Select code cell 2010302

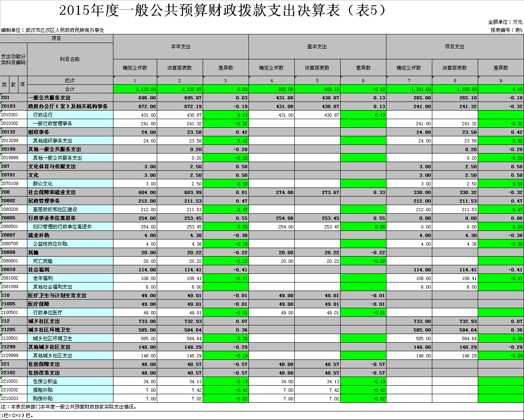(x=14, y=124)
